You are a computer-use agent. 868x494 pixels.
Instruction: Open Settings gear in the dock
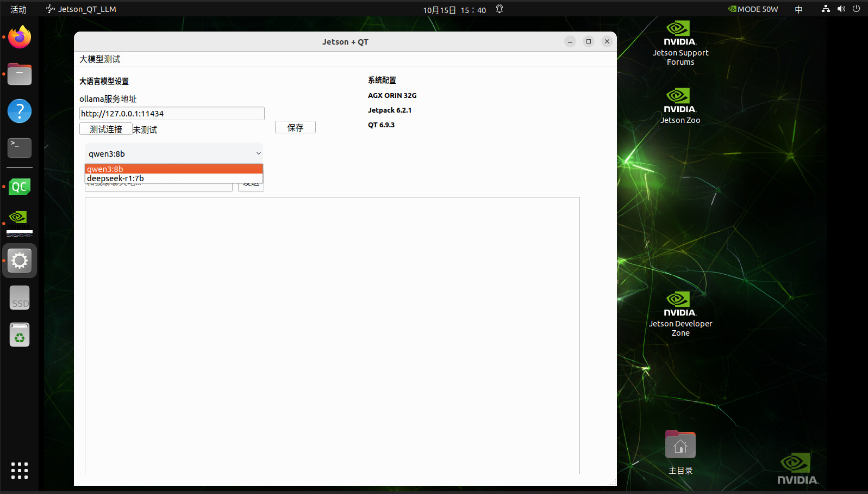click(x=20, y=261)
